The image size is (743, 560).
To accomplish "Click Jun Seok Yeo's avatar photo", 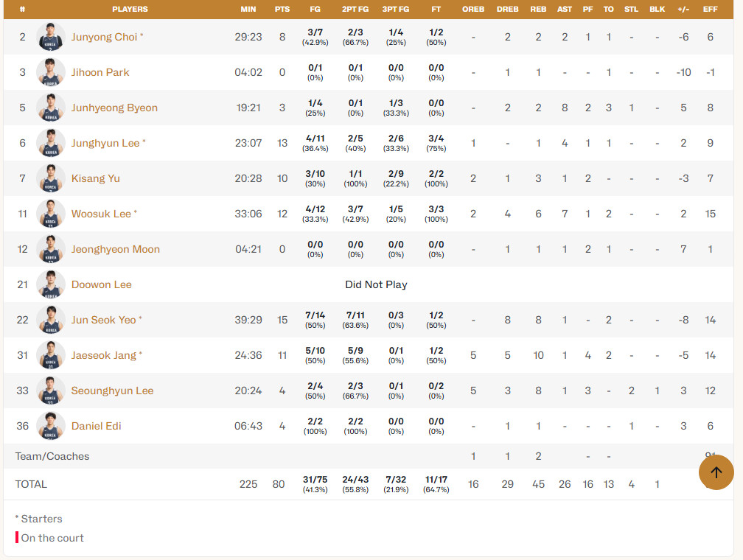I will point(51,320).
